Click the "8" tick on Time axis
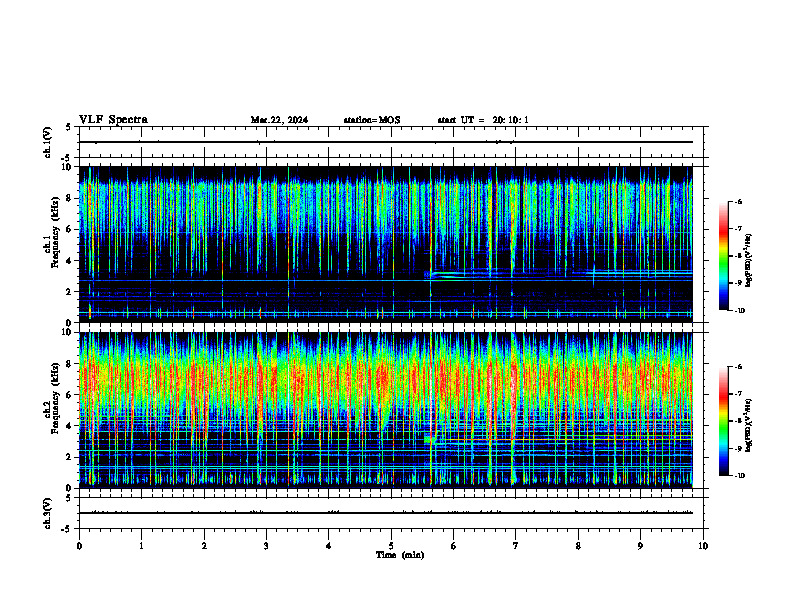792x612 pixels. 578,546
